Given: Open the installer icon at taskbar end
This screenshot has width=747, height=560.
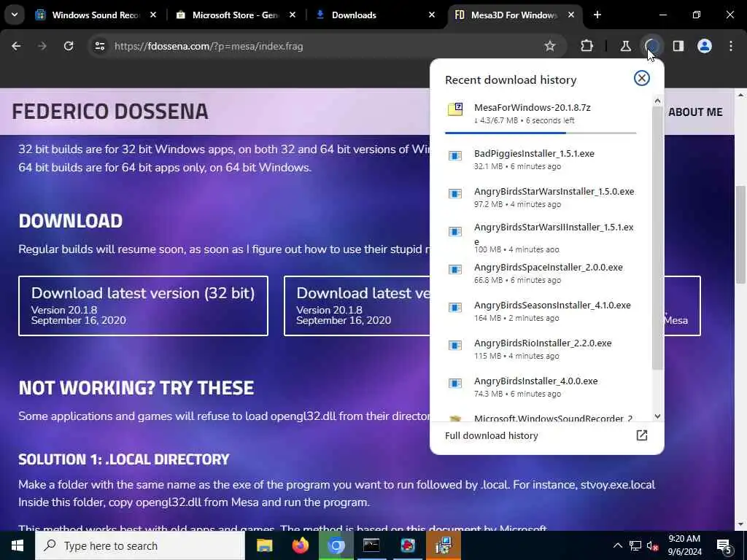Looking at the screenshot, I should 443,545.
